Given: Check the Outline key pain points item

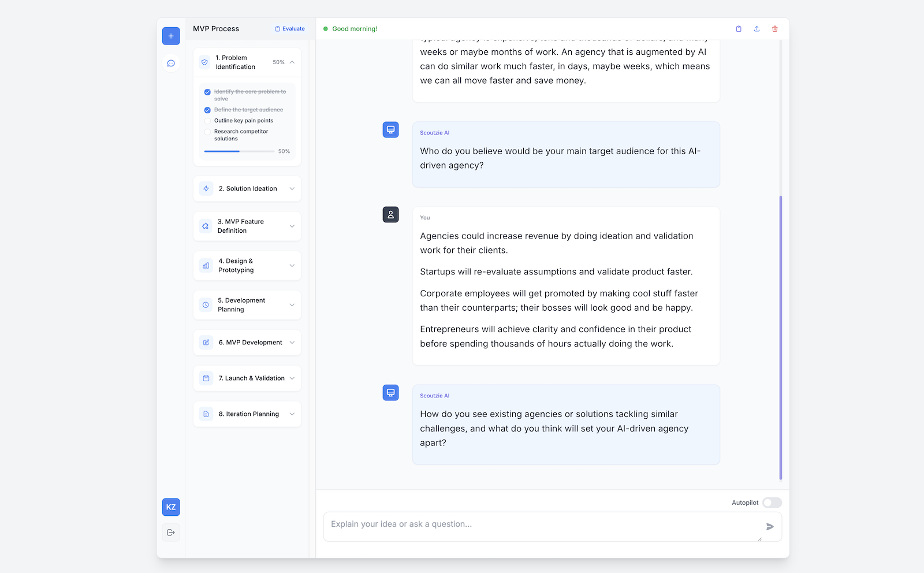Looking at the screenshot, I should [207, 121].
